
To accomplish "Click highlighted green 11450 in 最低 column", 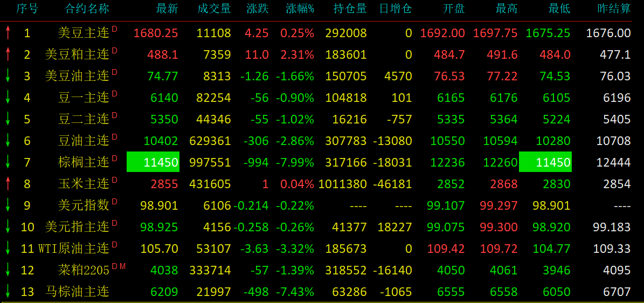I will click(545, 162).
